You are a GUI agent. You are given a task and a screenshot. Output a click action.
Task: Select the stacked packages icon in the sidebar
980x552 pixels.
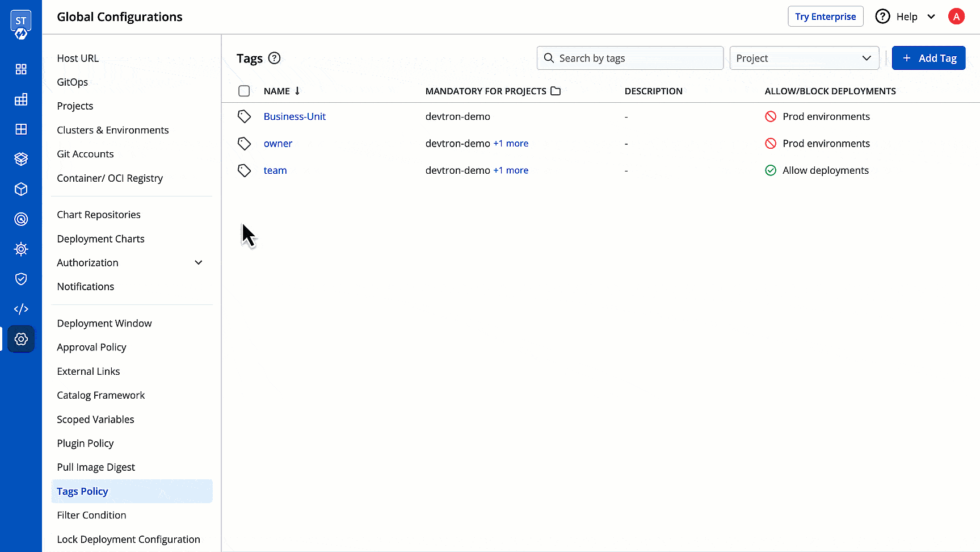coord(21,159)
